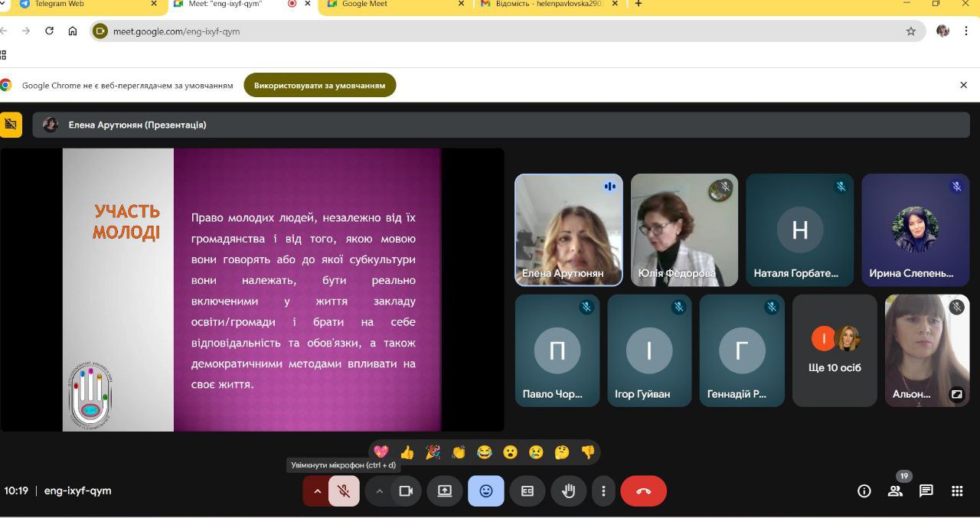Toggle closed captions (CC)
The height and width of the screenshot is (518, 980).
[x=528, y=491]
